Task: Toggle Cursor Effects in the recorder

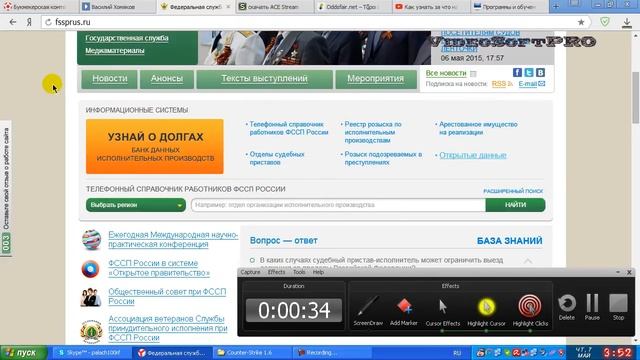Action: pyautogui.click(x=443, y=312)
